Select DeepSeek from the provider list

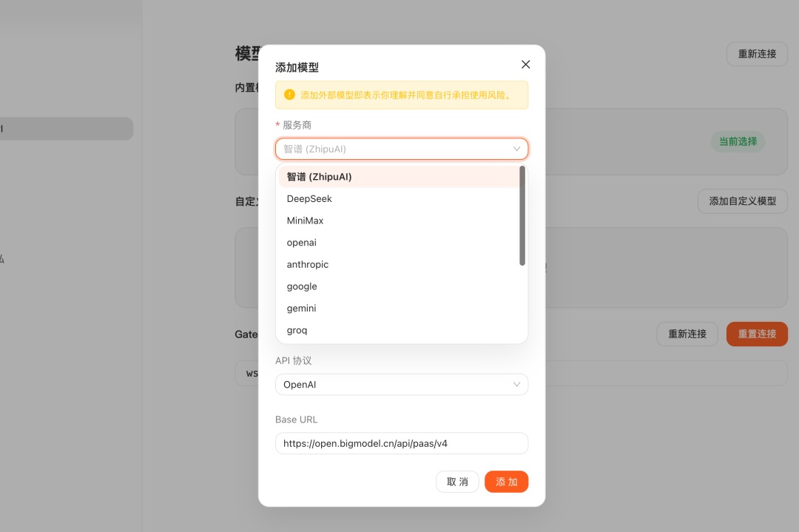tap(309, 198)
